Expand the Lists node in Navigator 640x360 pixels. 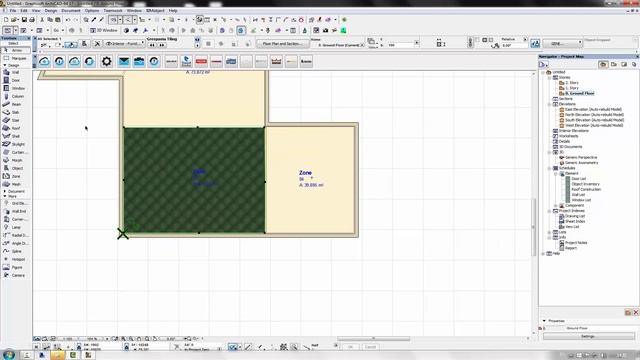pyautogui.click(x=549, y=232)
